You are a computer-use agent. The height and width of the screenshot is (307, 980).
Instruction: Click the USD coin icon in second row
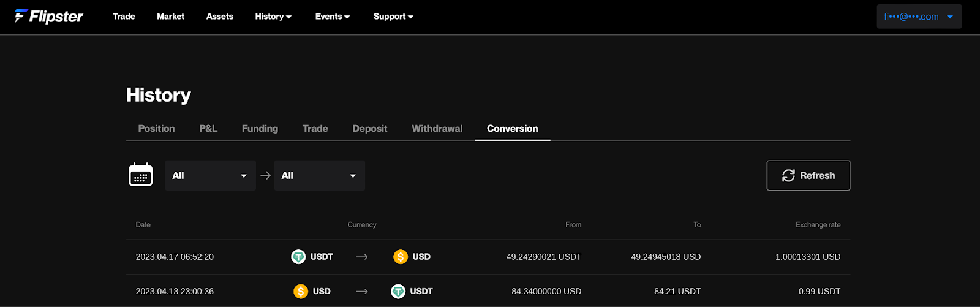point(301,291)
